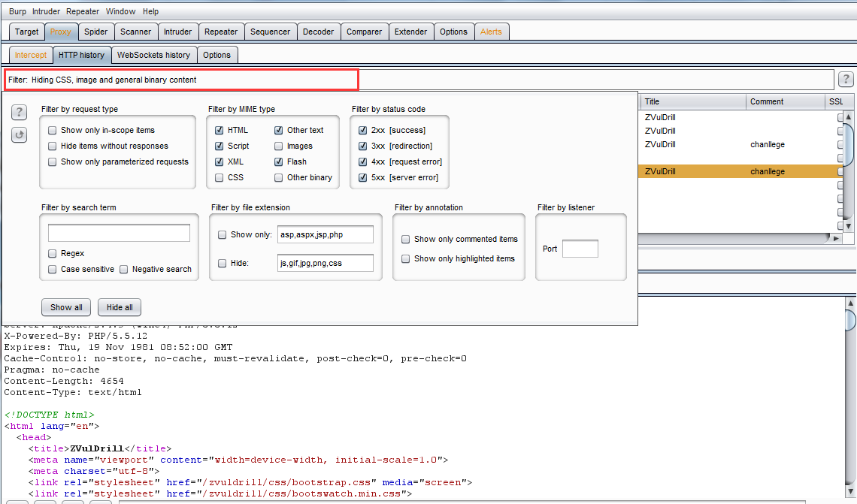
Task: Click the history table scroll-down arrow
Action: [x=848, y=225]
